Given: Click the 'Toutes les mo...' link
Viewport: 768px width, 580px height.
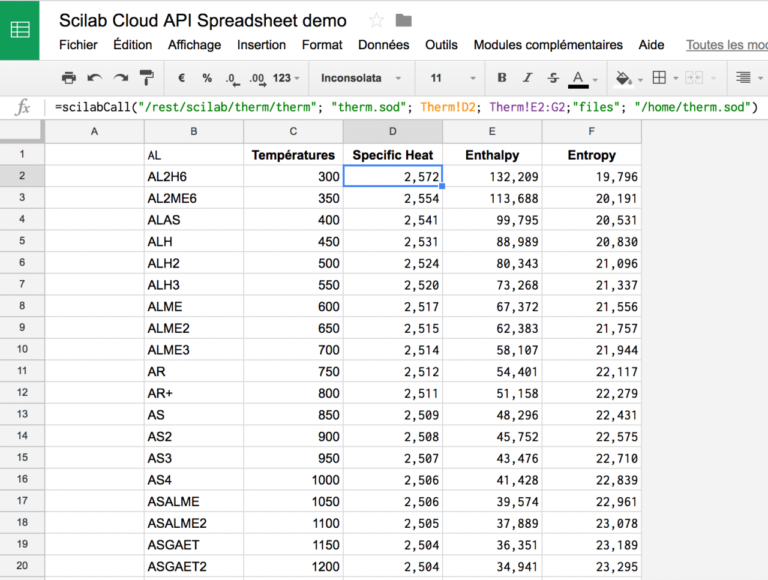Looking at the screenshot, I should (x=726, y=45).
